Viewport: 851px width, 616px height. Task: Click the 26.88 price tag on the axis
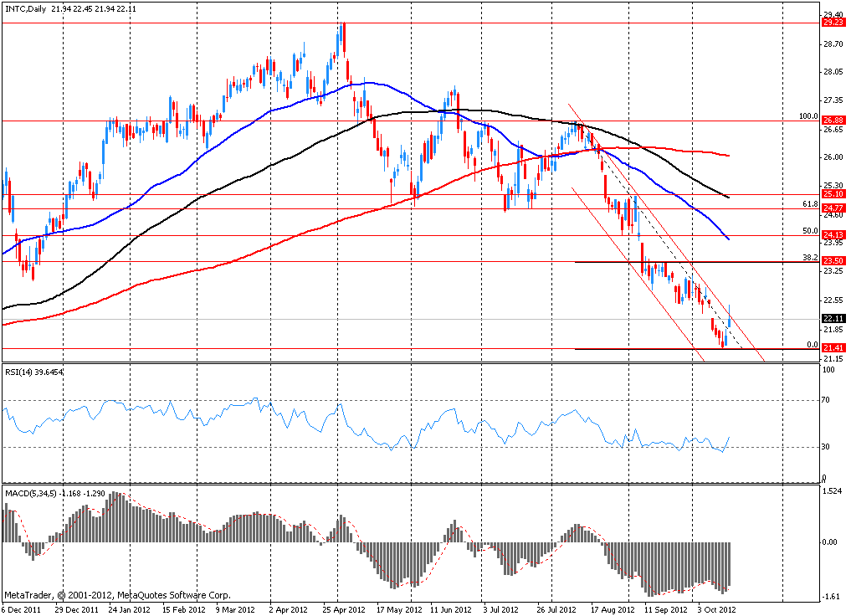[833, 121]
